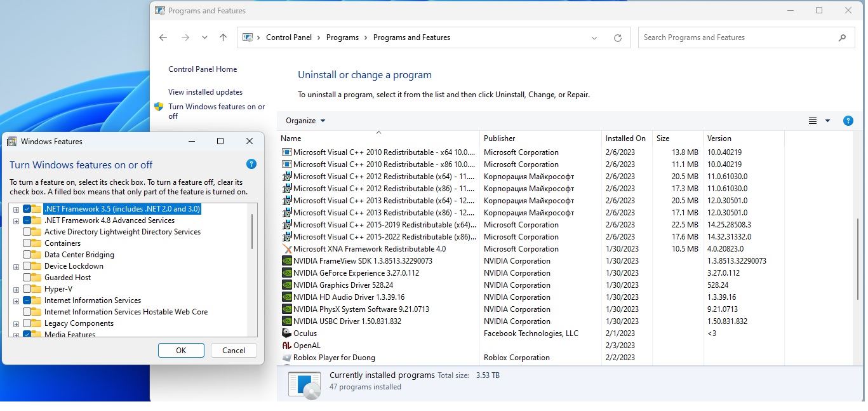The image size is (868, 411).
Task: Open help in Programs and Features
Action: pyautogui.click(x=848, y=121)
